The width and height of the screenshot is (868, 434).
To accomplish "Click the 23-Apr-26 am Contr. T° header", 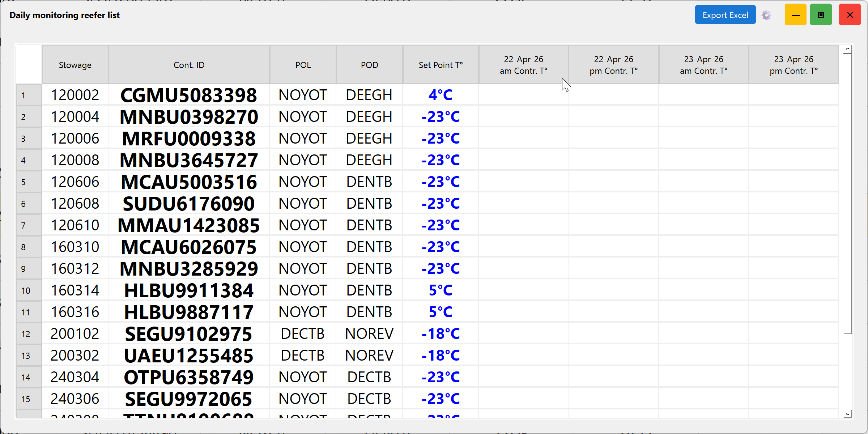I will [x=703, y=65].
